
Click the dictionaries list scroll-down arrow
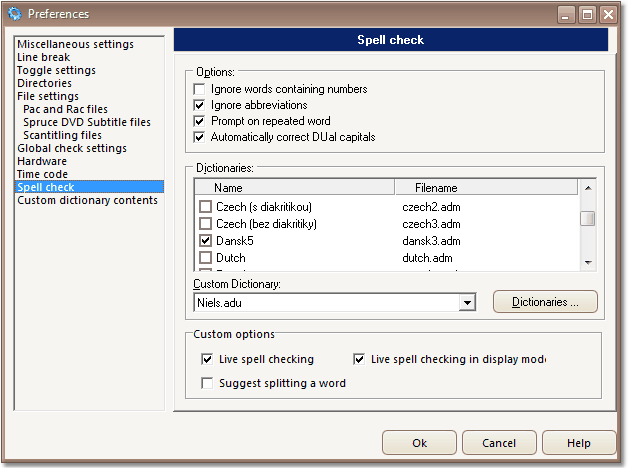[x=588, y=263]
